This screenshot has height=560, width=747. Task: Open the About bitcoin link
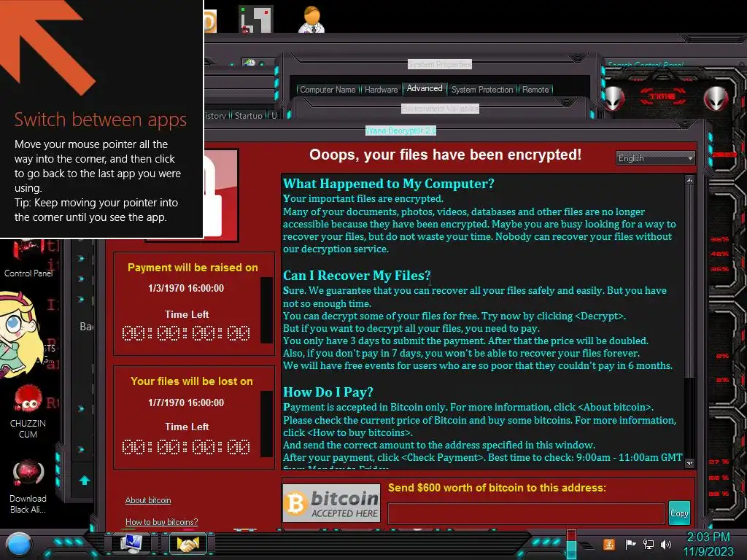[148, 500]
